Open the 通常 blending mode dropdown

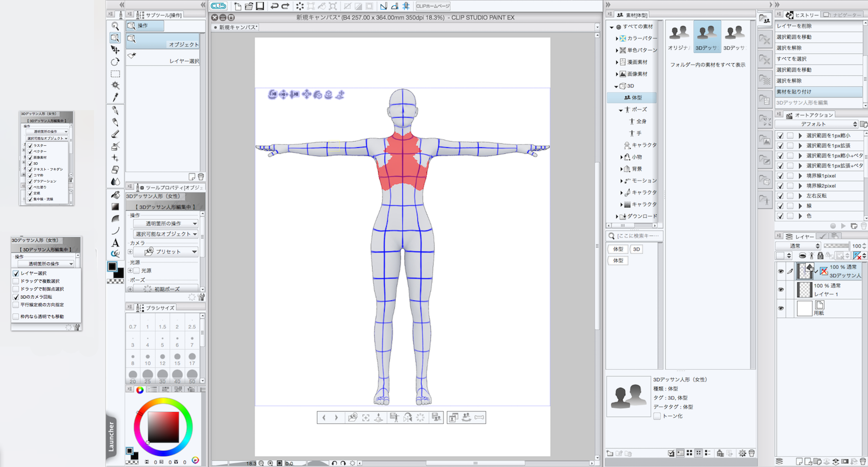click(x=799, y=246)
